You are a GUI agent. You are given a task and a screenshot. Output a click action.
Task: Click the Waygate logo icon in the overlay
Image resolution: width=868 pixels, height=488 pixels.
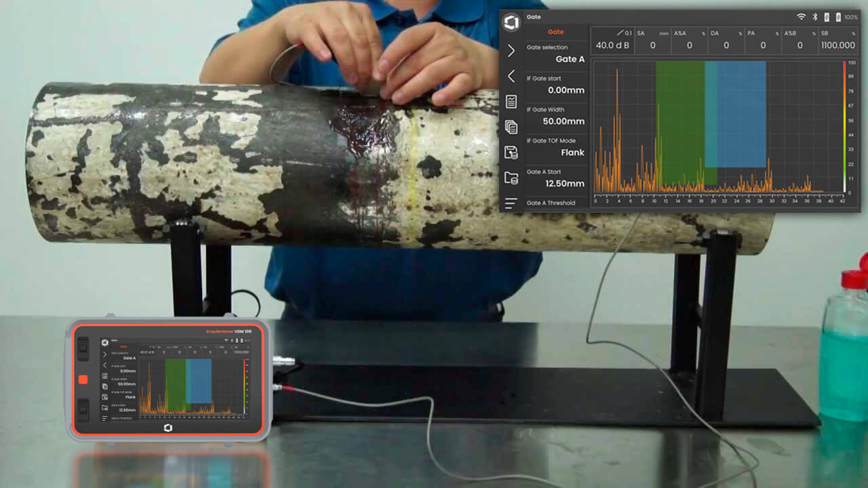pyautogui.click(x=511, y=22)
